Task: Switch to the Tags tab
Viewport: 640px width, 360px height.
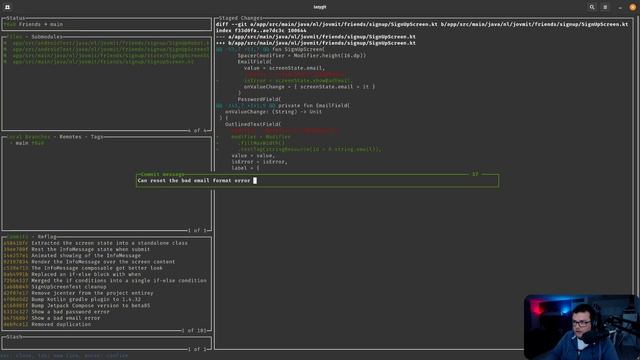Action: (97, 137)
